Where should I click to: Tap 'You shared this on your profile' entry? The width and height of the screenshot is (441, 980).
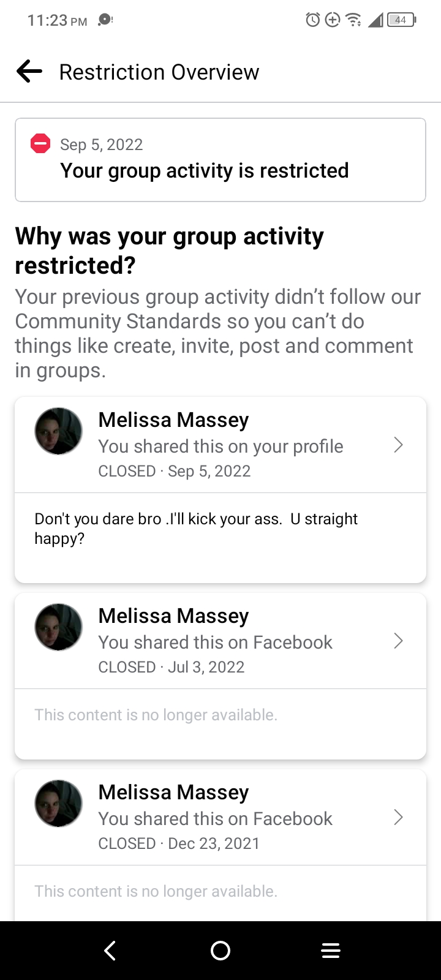pos(221,447)
